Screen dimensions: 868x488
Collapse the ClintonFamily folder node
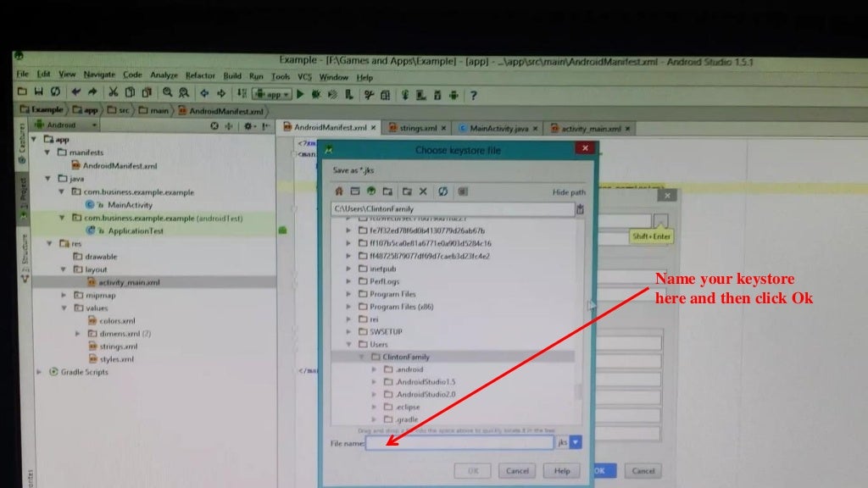pos(361,357)
